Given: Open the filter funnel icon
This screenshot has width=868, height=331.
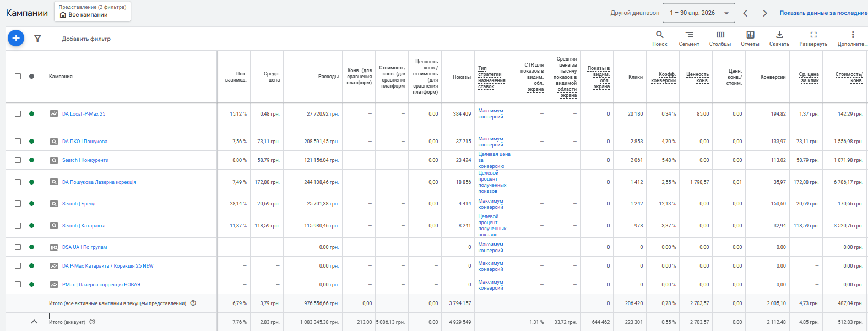Looking at the screenshot, I should coord(37,39).
